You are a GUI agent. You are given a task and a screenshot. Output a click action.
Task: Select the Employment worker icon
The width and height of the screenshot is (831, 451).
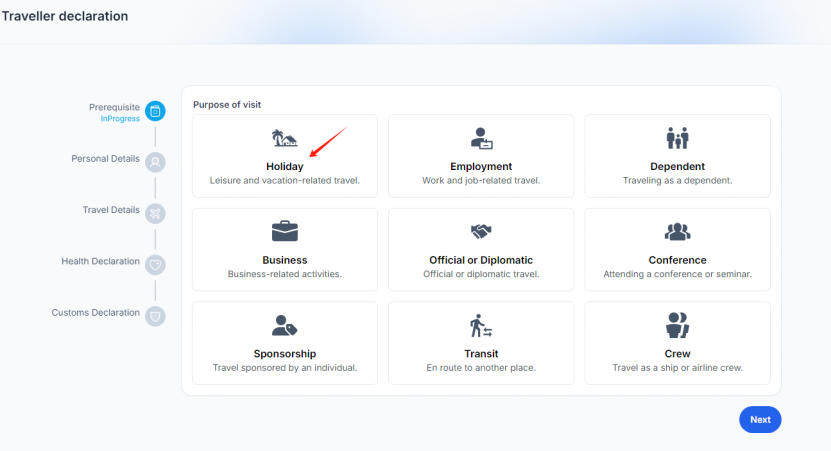[481, 138]
